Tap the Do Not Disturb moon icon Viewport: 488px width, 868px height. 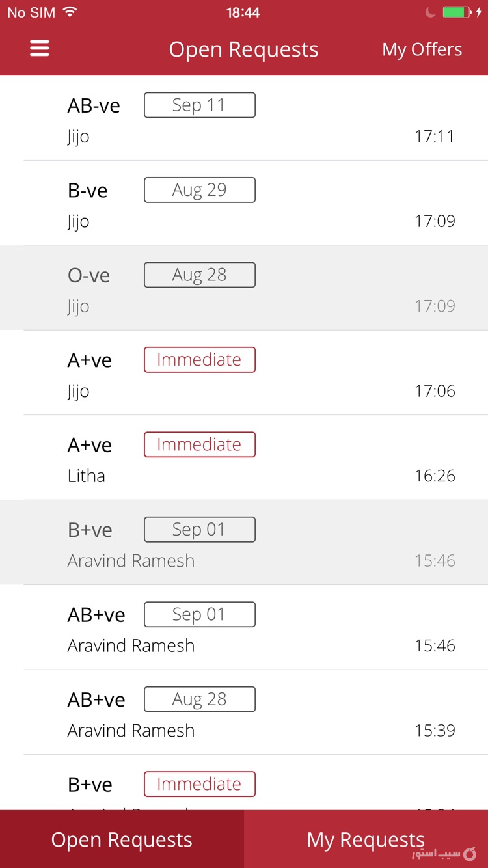click(x=430, y=12)
